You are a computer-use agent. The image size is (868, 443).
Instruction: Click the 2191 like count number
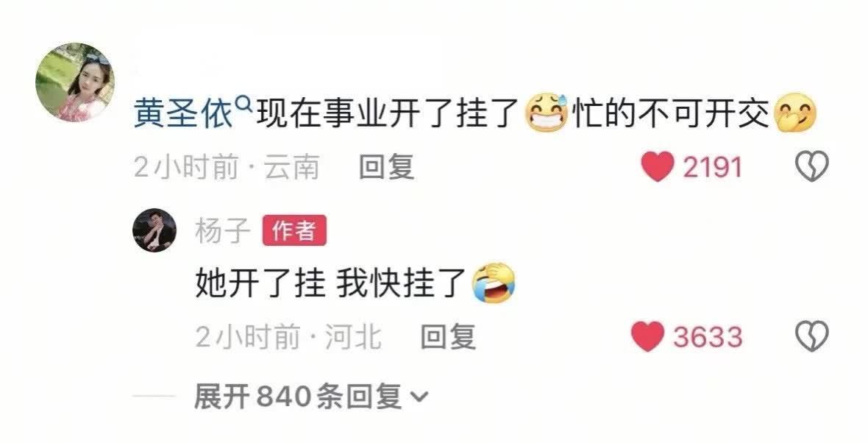pos(713,167)
